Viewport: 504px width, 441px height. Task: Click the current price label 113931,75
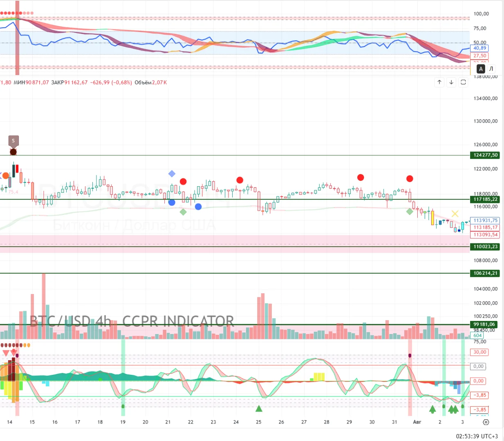[486, 220]
